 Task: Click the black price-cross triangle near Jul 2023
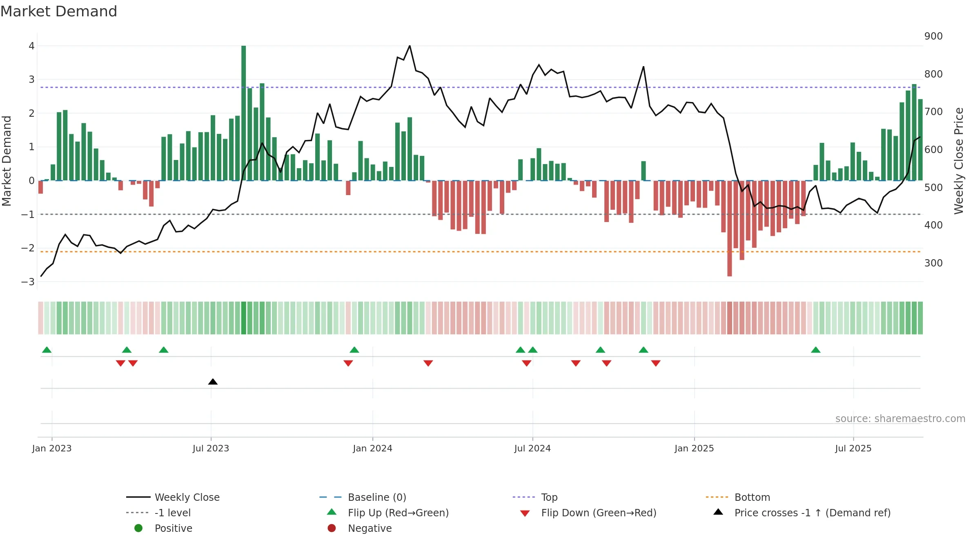pos(213,382)
